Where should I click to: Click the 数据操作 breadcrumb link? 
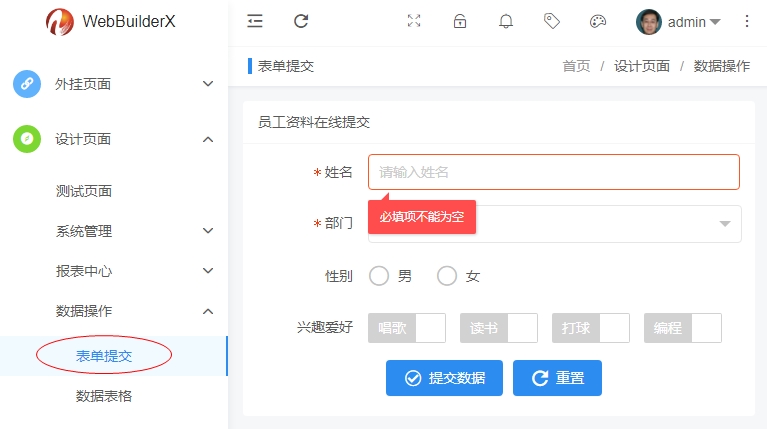(x=722, y=66)
